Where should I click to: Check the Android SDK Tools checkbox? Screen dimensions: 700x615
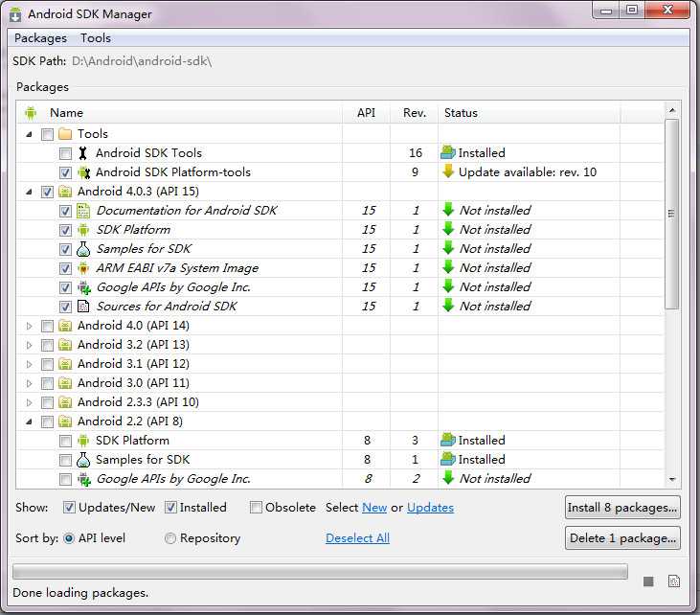66,153
